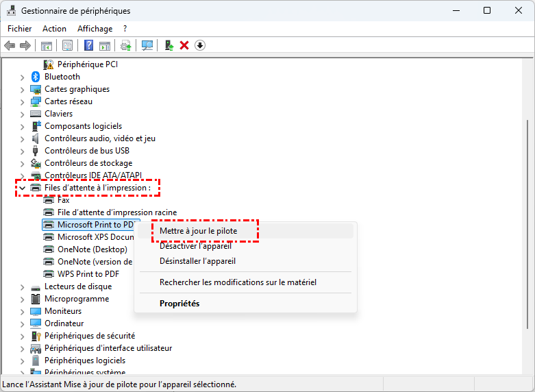Select the Fax printer queue
This screenshot has width=535, height=392.
tap(64, 200)
